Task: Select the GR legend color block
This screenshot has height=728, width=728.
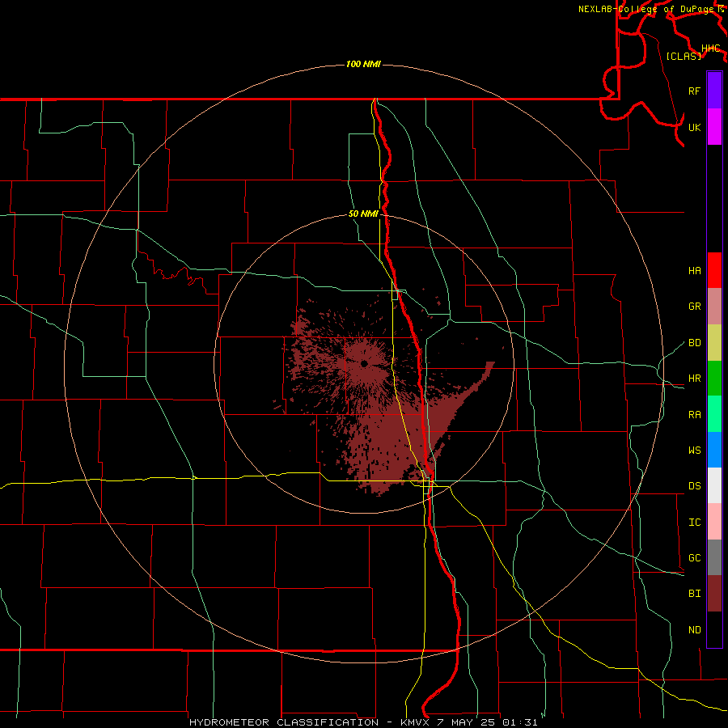Action: click(x=714, y=307)
